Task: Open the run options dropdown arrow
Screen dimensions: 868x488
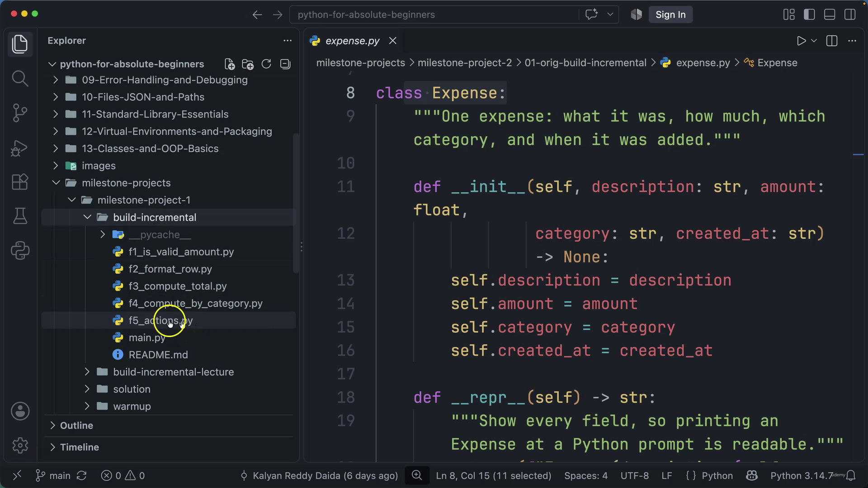Action: [814, 41]
